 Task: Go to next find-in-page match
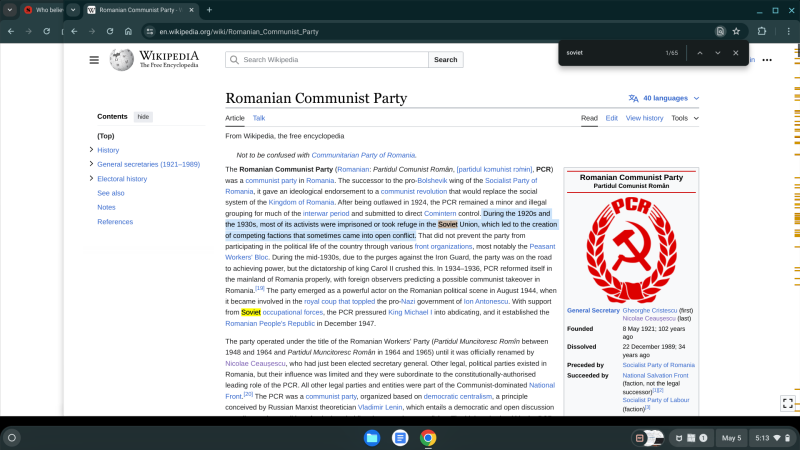pos(717,53)
